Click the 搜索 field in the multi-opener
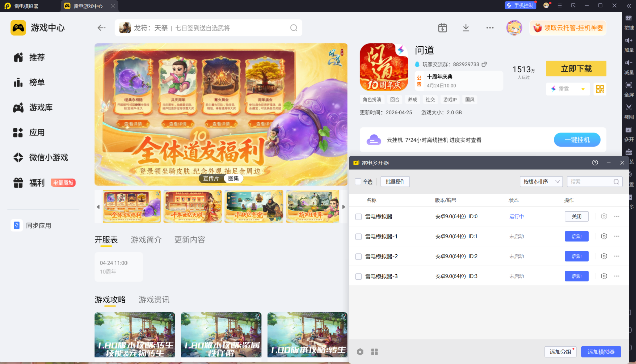The image size is (636, 364). click(595, 181)
